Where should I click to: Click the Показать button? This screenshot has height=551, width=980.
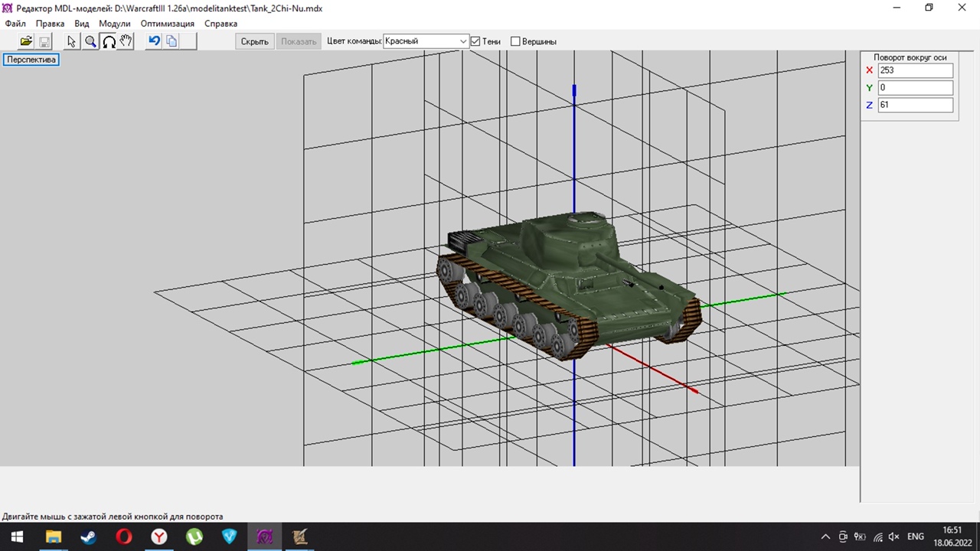click(299, 41)
